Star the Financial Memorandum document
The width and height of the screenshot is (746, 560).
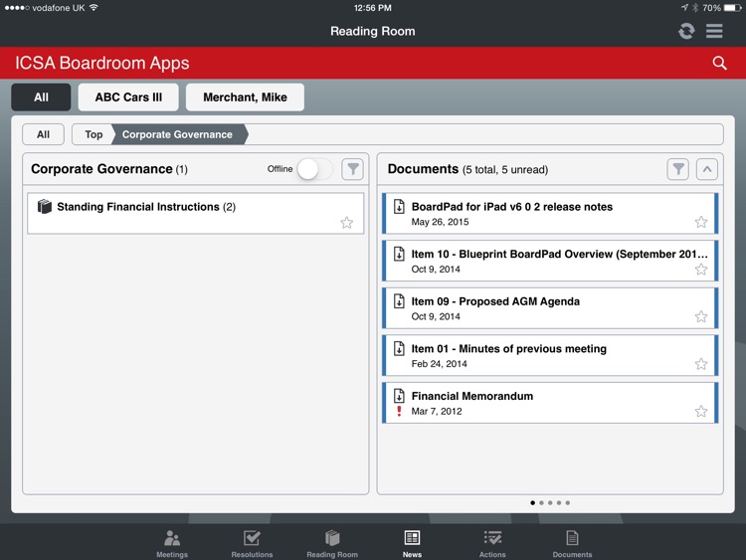(x=701, y=411)
